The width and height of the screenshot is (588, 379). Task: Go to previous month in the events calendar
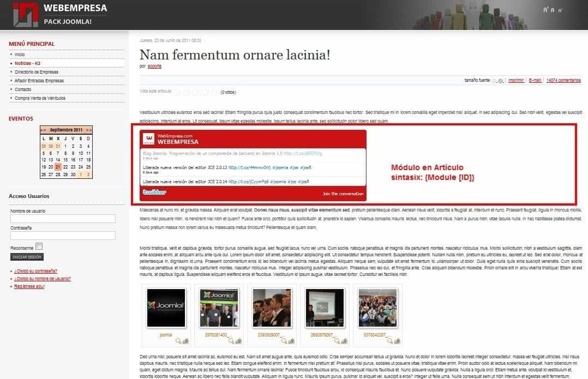(x=45, y=130)
